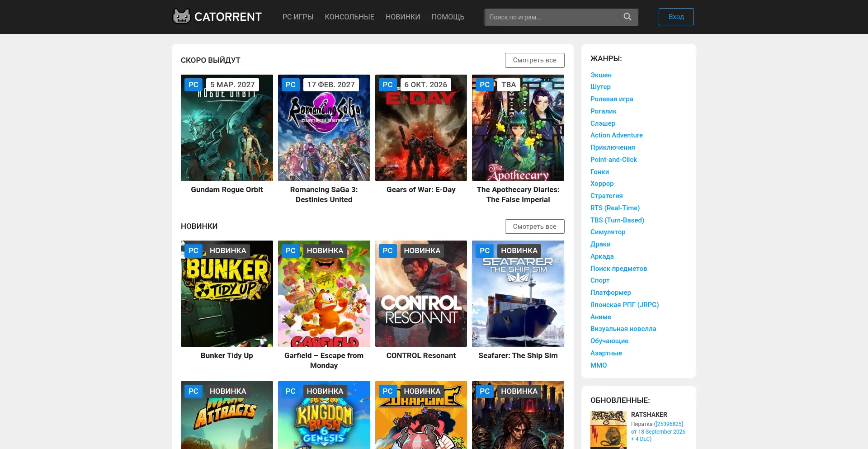
Task: Click the RATSHAKER cover thumbnail
Action: (x=609, y=430)
